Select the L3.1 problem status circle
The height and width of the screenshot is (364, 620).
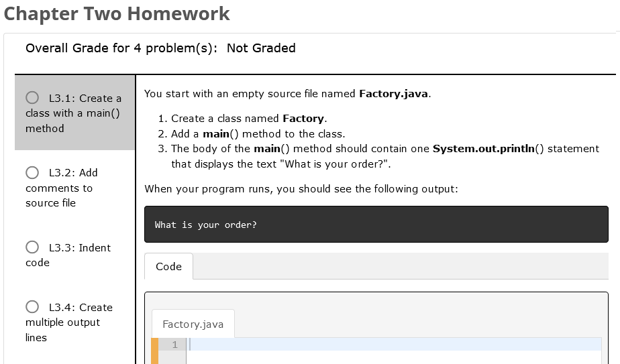click(x=33, y=98)
